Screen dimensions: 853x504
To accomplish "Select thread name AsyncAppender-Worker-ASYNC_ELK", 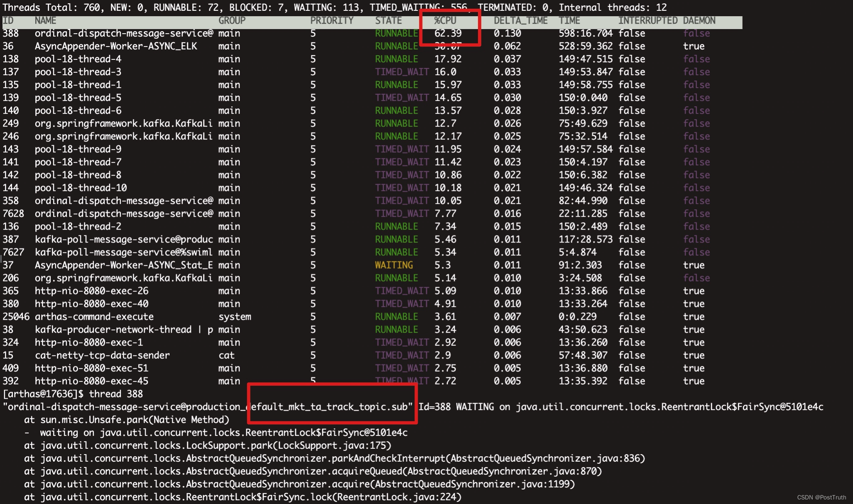I will (116, 46).
